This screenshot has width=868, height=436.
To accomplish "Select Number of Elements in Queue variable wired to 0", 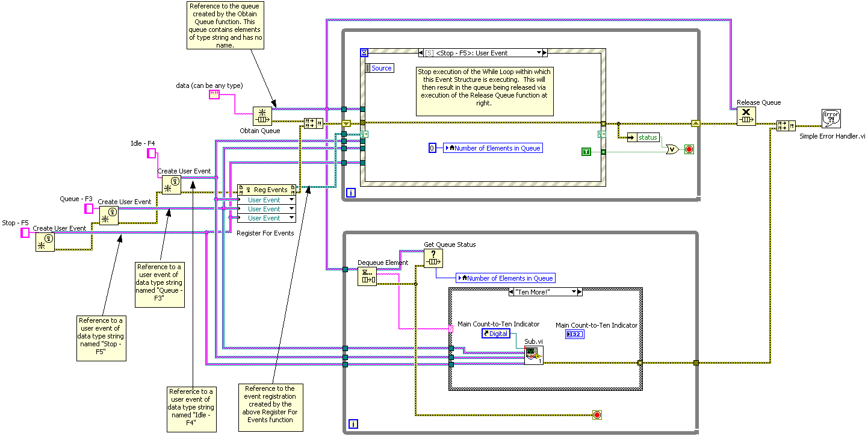I will pos(493,148).
